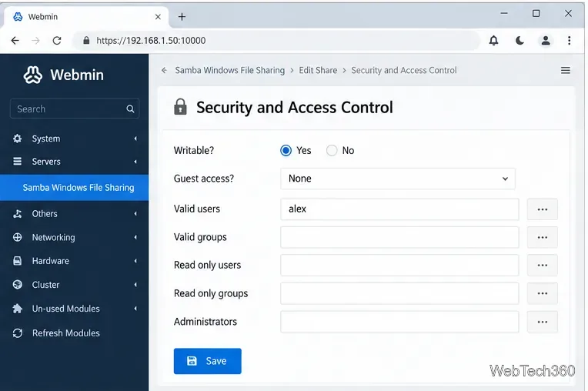Click the address bar padlock icon
Screen dimensions: 588x391
[x=86, y=41]
